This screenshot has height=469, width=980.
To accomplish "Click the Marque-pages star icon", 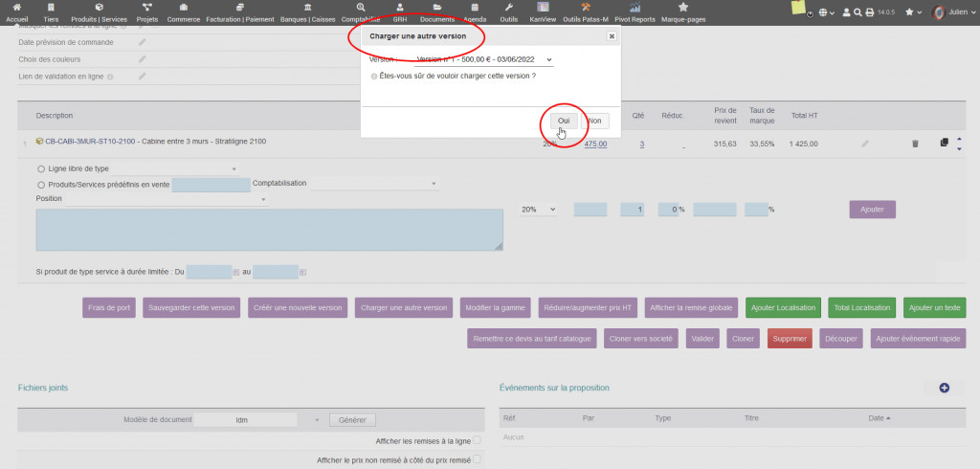I will pyautogui.click(x=683, y=8).
